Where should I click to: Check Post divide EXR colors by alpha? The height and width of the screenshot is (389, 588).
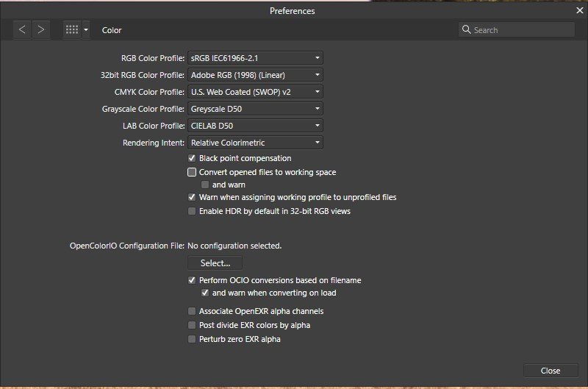pos(192,325)
